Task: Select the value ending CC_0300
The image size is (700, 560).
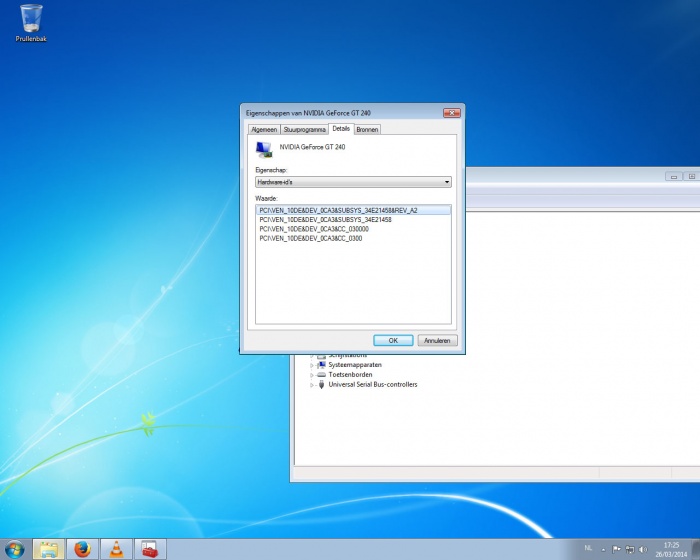Action: pos(311,238)
